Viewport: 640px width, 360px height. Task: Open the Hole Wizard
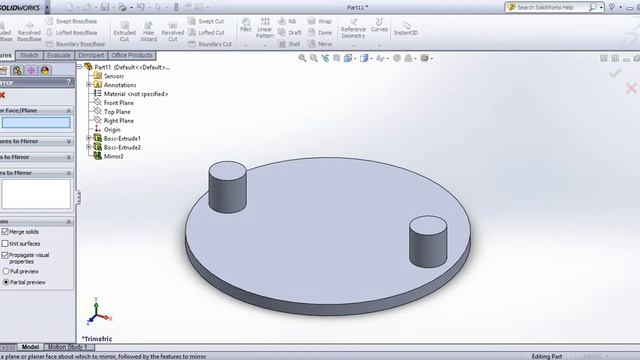point(149,31)
